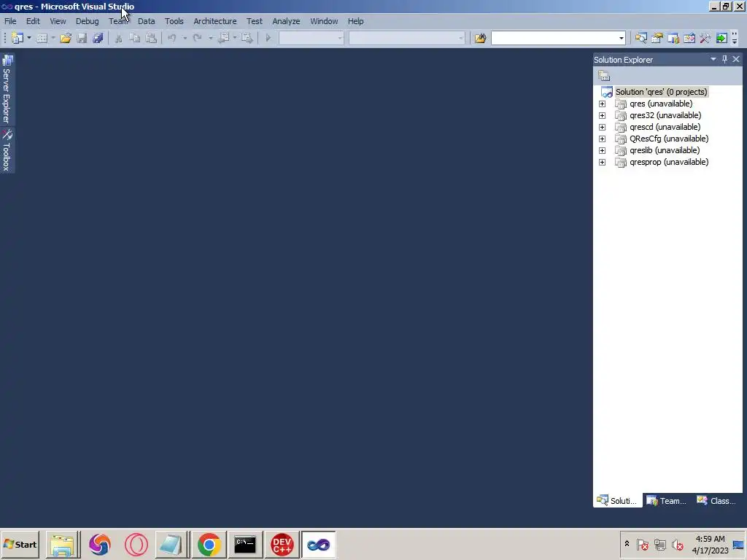Expand the qrescd (unavailable) project node
This screenshot has width=747, height=560.
602,127
